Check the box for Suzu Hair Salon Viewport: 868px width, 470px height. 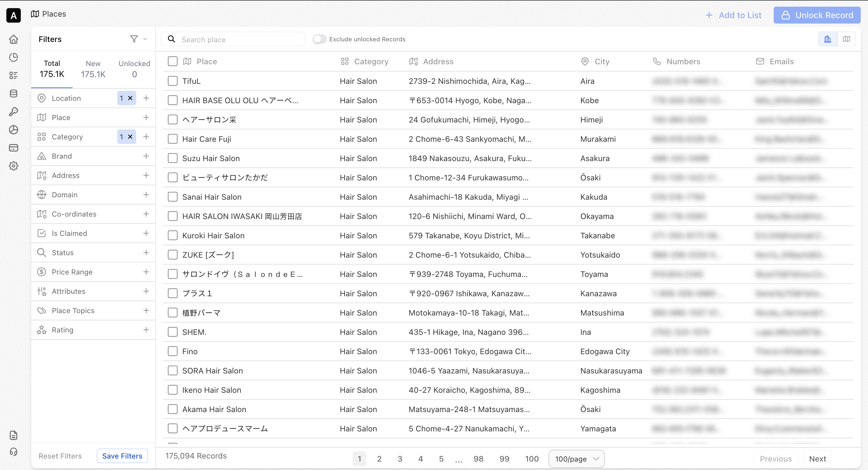pyautogui.click(x=172, y=158)
